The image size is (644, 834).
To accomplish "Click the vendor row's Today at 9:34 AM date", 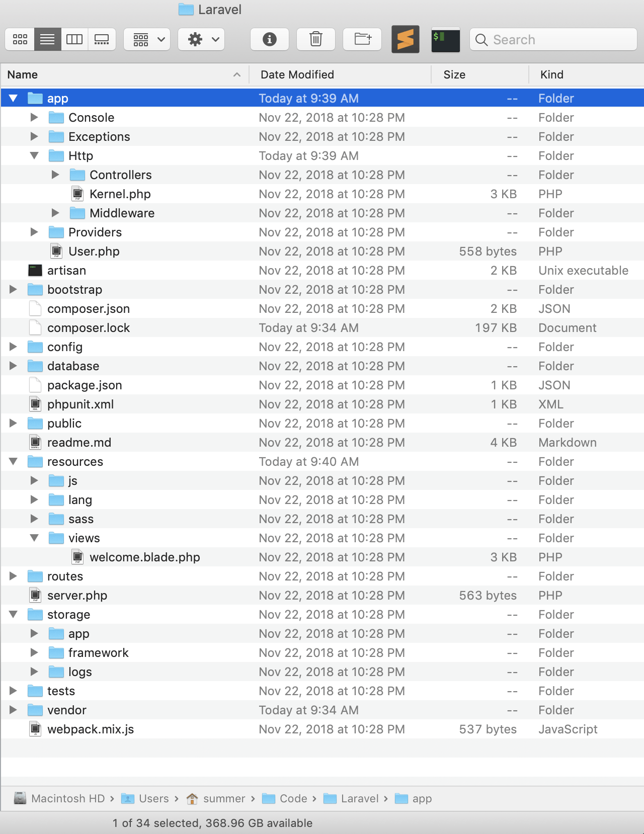I will click(x=308, y=710).
